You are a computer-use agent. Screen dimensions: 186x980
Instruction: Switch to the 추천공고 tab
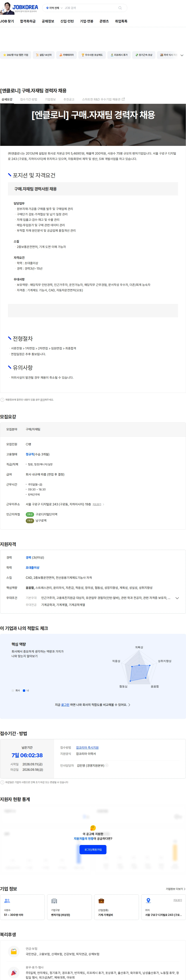click(69, 99)
